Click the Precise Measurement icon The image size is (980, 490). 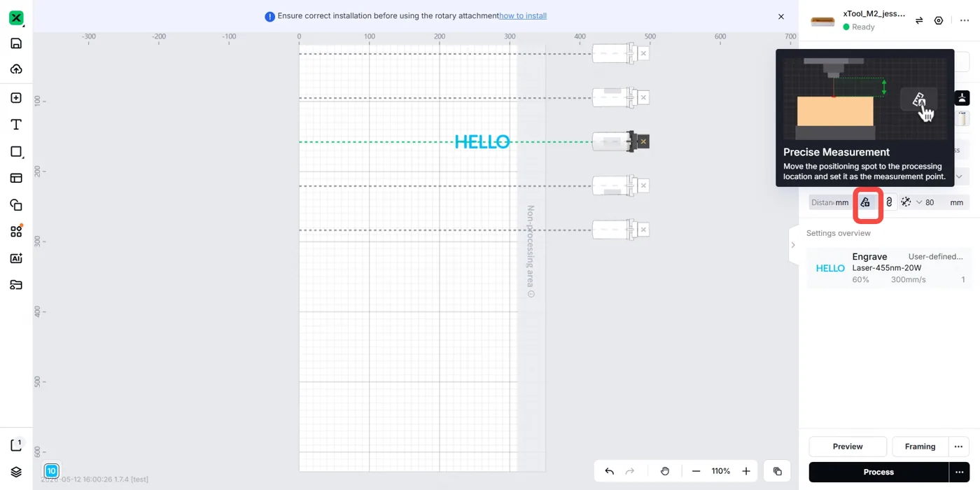click(x=865, y=202)
